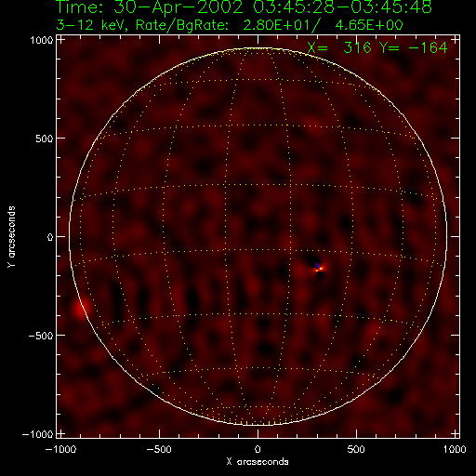This screenshot has width=476, height=476.
Task: Click the -500 label on the Y axis
Action: coord(41,336)
